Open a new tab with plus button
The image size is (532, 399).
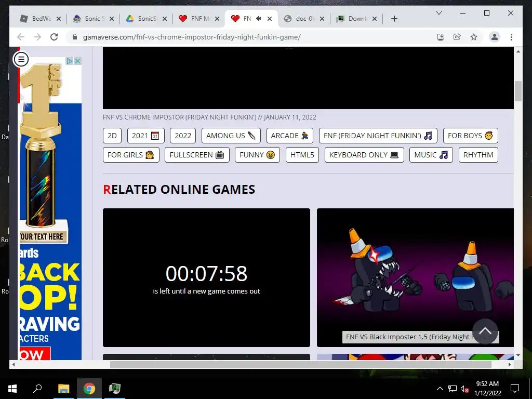click(394, 19)
